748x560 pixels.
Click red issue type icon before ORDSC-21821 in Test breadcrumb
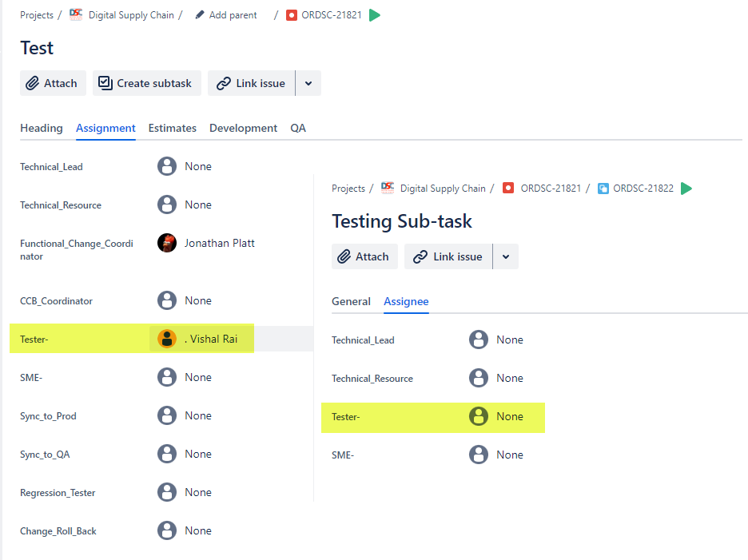[x=292, y=15]
